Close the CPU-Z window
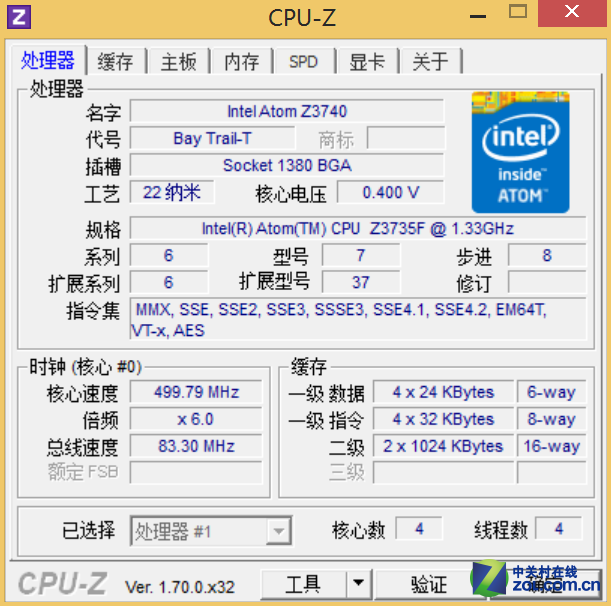The image size is (611, 606). tap(572, 12)
